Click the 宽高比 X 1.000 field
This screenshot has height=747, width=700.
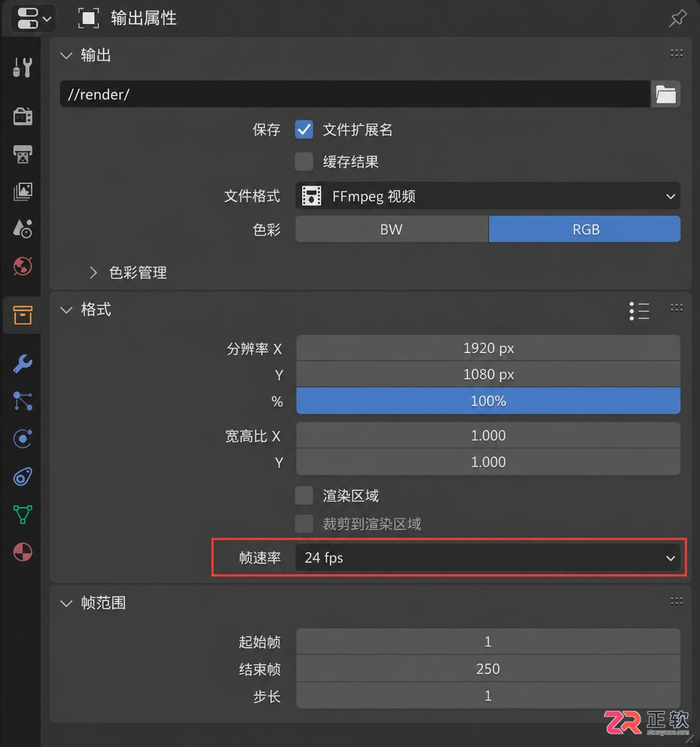coord(488,436)
